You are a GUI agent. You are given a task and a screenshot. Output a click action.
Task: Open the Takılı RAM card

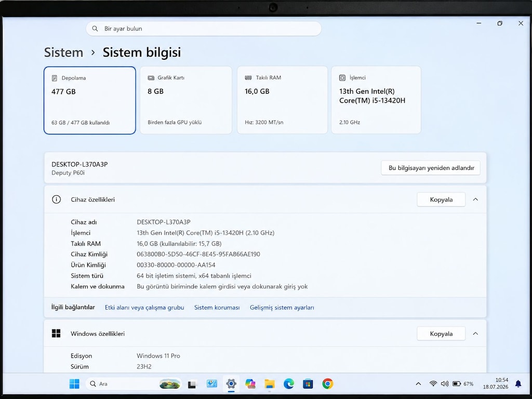(x=282, y=100)
